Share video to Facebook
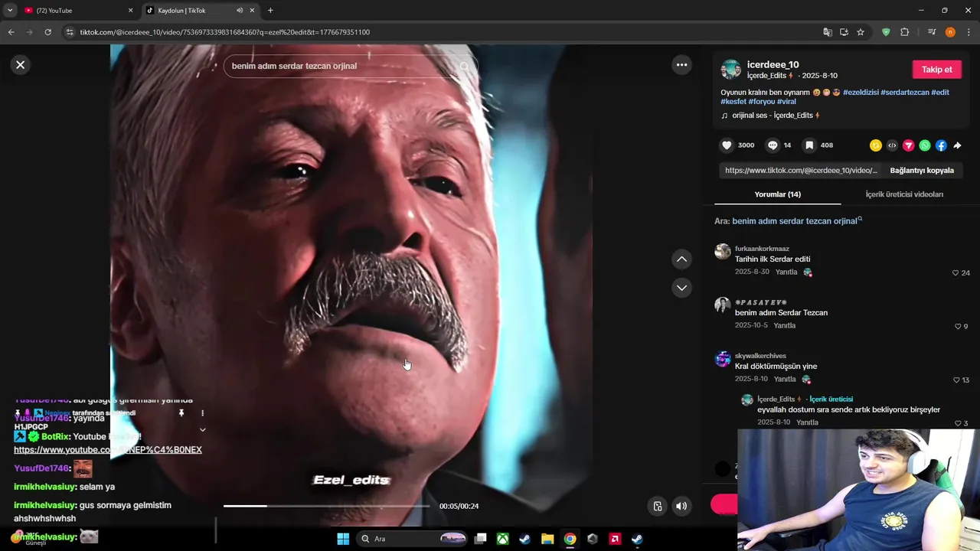This screenshot has height=551, width=980. (x=941, y=145)
